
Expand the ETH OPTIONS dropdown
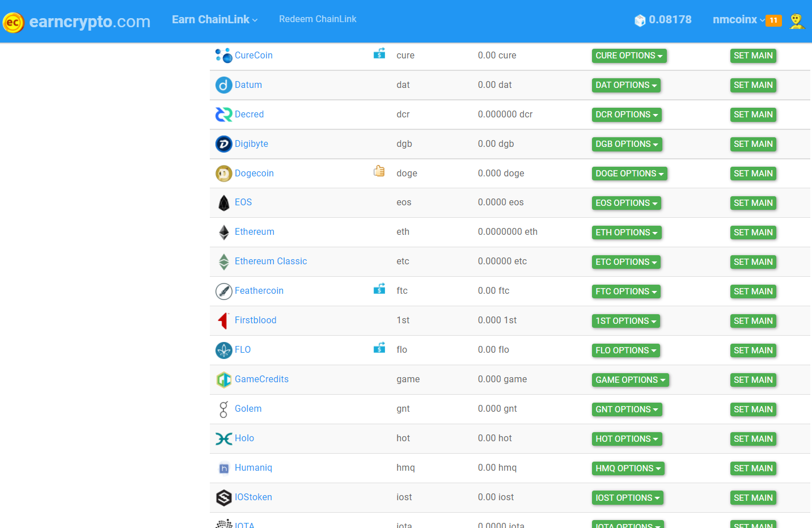click(627, 233)
